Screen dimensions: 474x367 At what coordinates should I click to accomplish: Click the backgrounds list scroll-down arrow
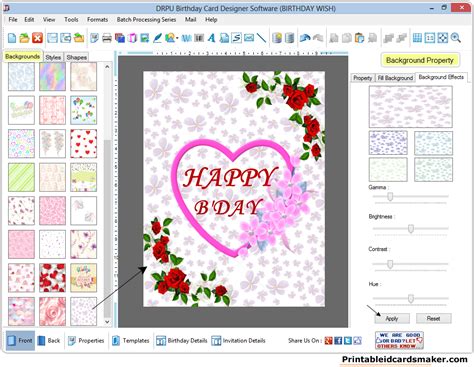click(107, 322)
